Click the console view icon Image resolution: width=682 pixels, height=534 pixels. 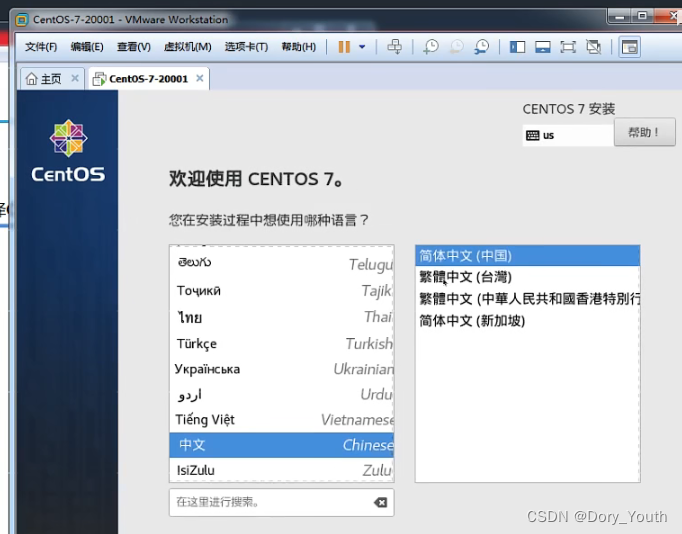pyautogui.click(x=629, y=47)
